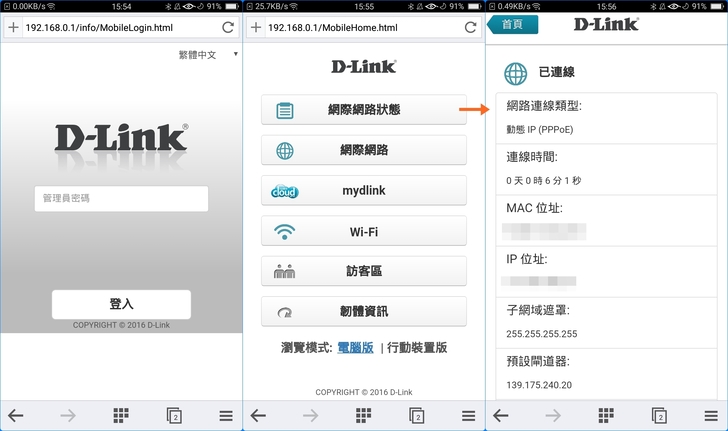Open the hamburger menu on status screen
Screen dimensions: 728x431
pos(711,416)
